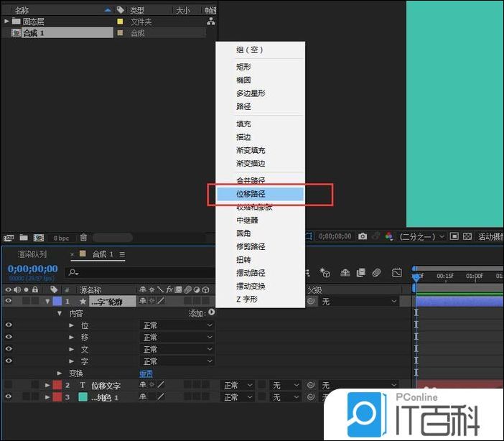The image size is (504, 441).
Task: Open layer 1 parent 无 dropdown
Action: (x=360, y=302)
